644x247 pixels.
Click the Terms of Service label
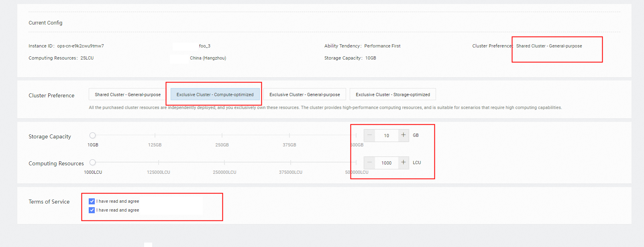tap(49, 202)
